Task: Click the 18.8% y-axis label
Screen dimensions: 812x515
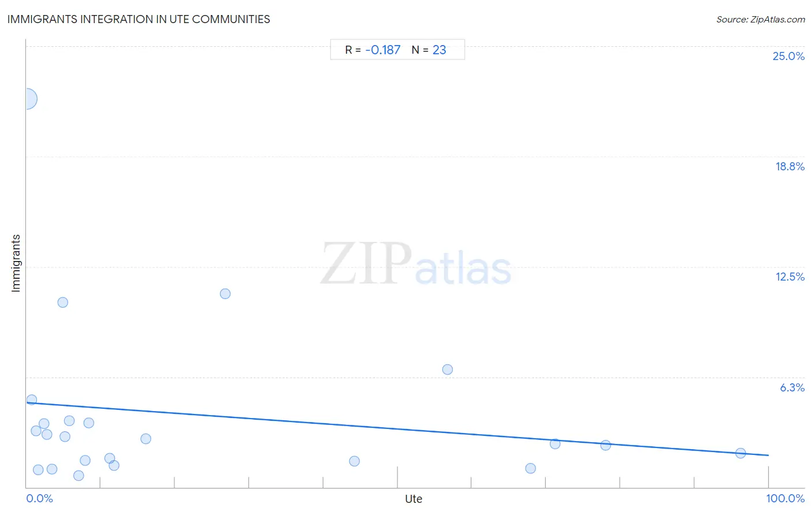Action: [x=789, y=166]
